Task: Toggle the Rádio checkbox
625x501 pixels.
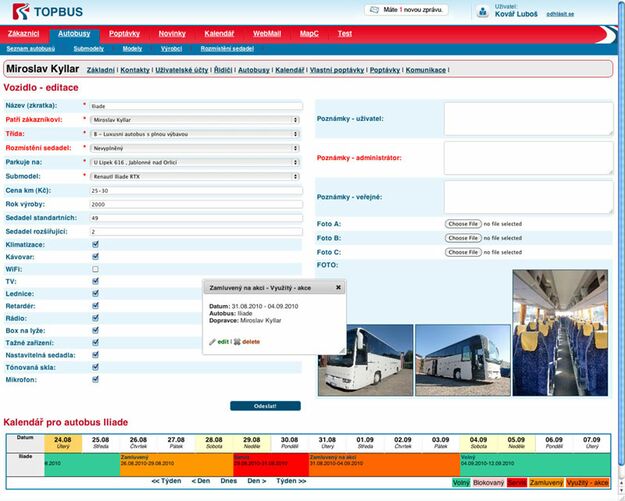Action: point(95,318)
